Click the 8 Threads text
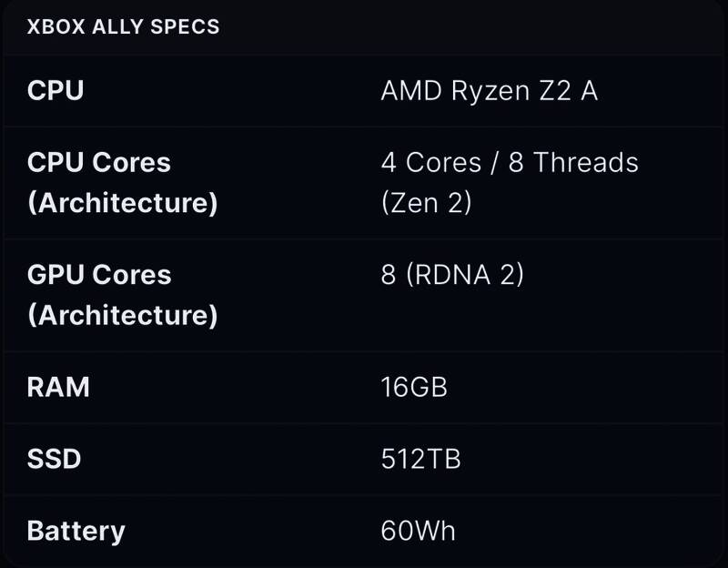The width and height of the screenshot is (728, 568). (x=574, y=163)
